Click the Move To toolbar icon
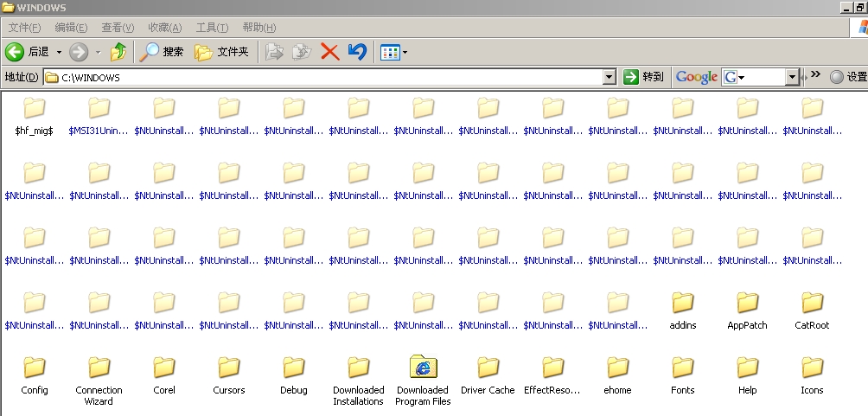The height and width of the screenshot is (416, 868). click(x=274, y=52)
